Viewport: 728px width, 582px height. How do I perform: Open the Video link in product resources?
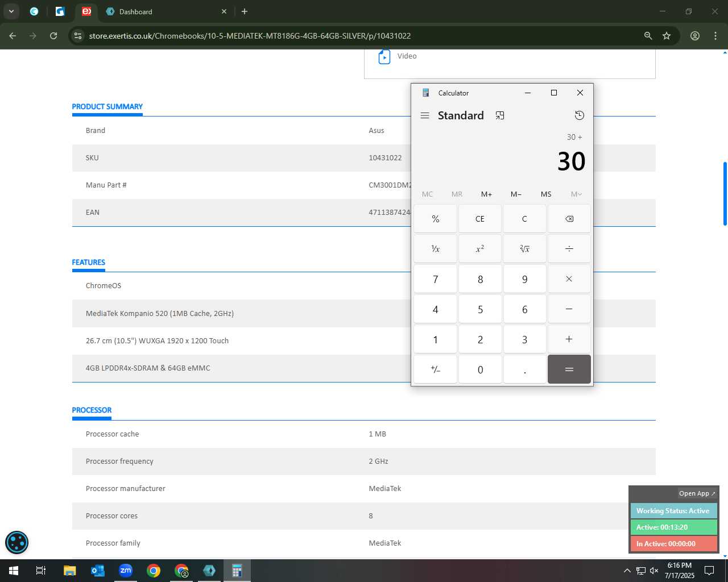(407, 56)
